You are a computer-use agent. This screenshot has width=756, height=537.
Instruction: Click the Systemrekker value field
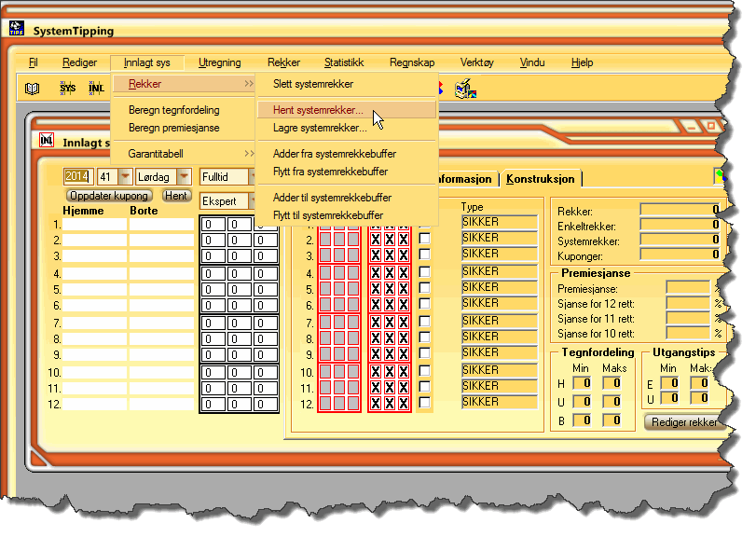click(680, 240)
